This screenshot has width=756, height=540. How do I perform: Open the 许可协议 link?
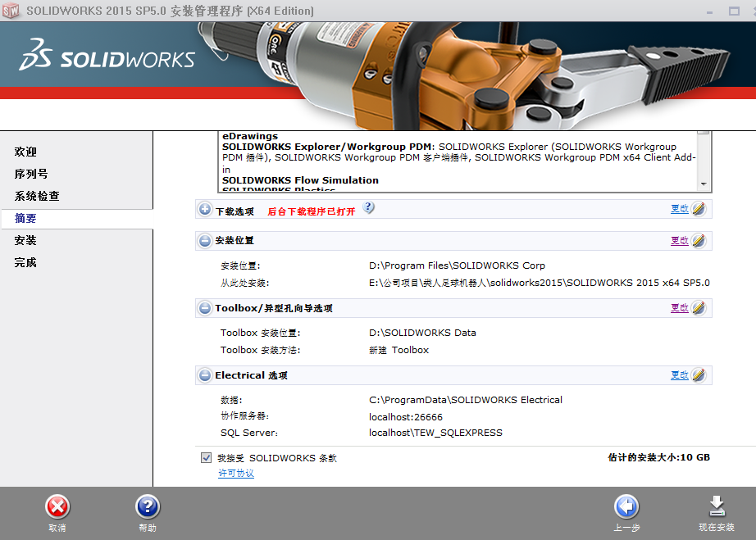[235, 473]
